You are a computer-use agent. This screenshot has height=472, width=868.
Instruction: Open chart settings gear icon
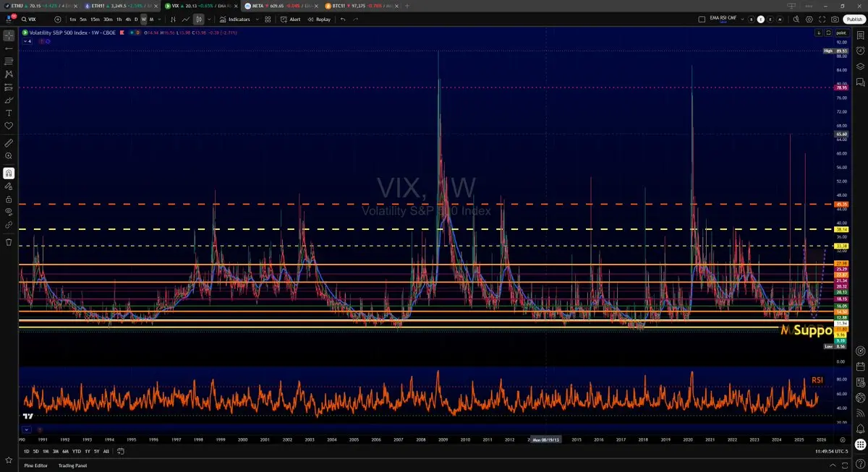pyautogui.click(x=809, y=20)
